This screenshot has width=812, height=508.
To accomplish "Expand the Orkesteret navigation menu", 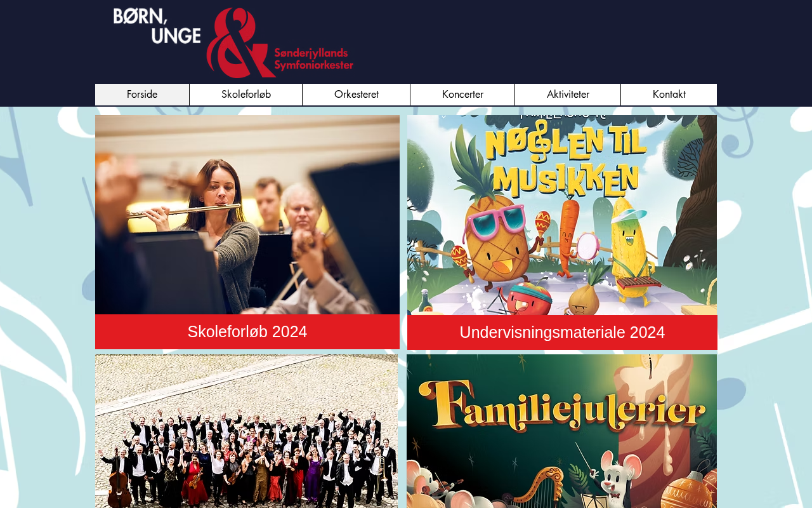I will 357,95.
